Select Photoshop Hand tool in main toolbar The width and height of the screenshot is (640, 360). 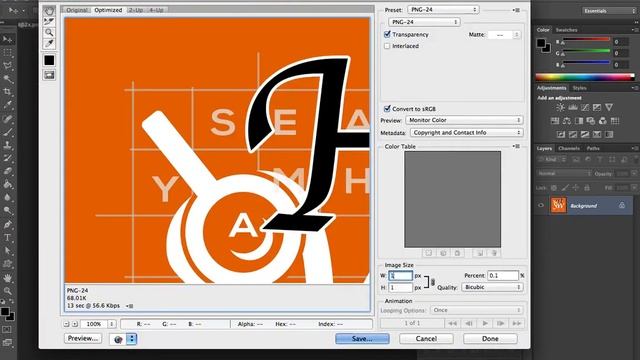click(x=7, y=278)
